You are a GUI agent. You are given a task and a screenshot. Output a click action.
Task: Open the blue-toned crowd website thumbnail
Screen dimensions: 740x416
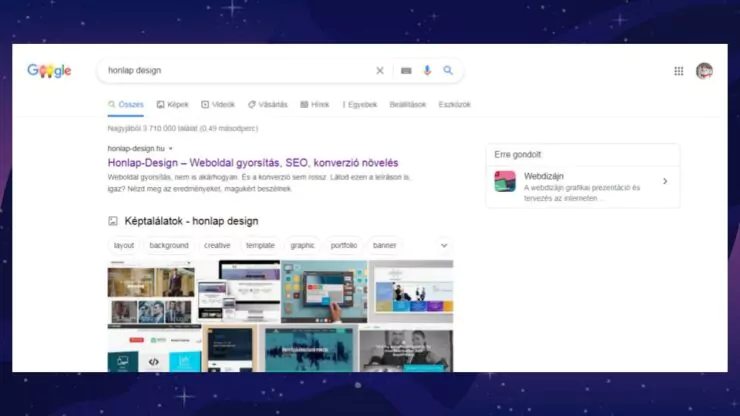[x=309, y=348]
